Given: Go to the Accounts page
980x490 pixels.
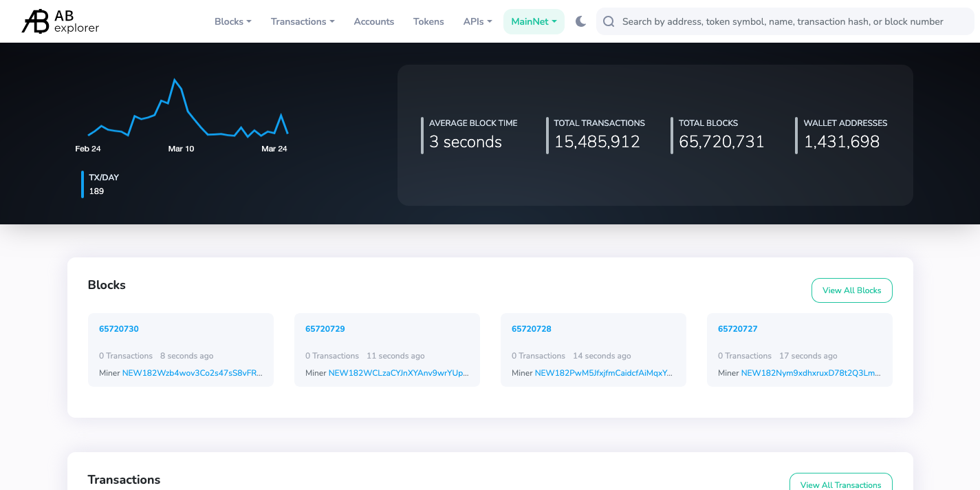Looking at the screenshot, I should point(373,21).
